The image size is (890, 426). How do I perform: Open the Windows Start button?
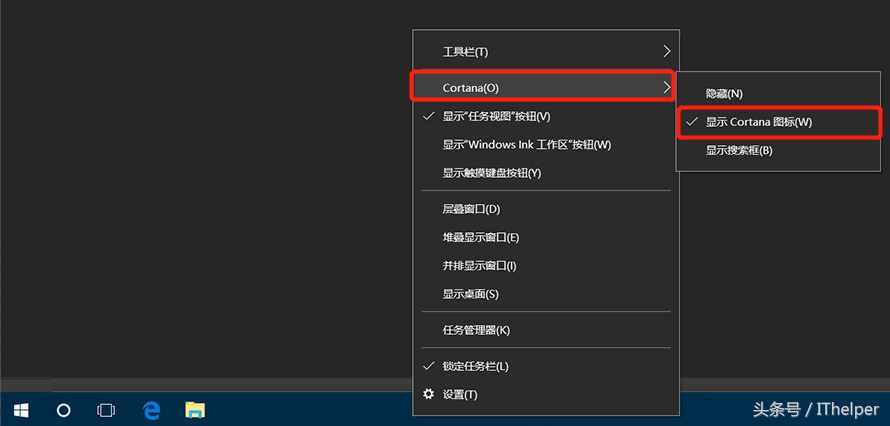(20, 410)
